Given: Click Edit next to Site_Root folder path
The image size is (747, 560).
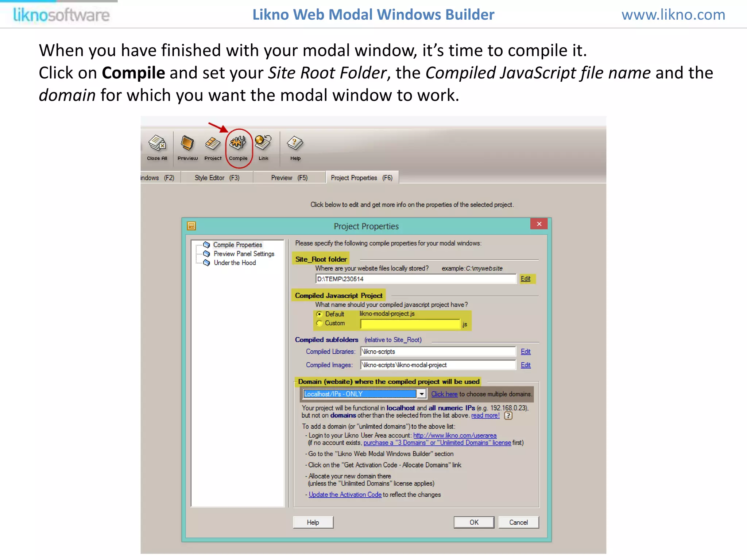Looking at the screenshot, I should point(526,279).
